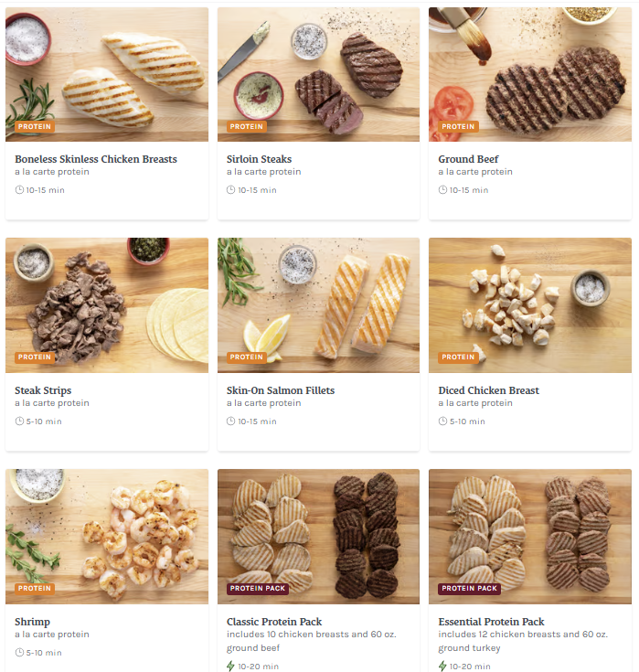Viewport: 639px width, 672px height.
Task: Click the clock icon under Diced Chicken Breast
Action: pyautogui.click(x=442, y=421)
